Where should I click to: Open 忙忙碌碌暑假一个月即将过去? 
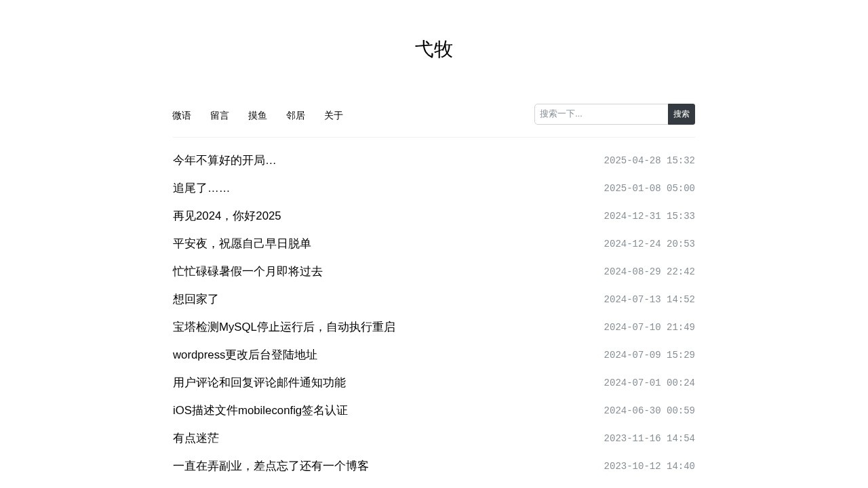(248, 271)
